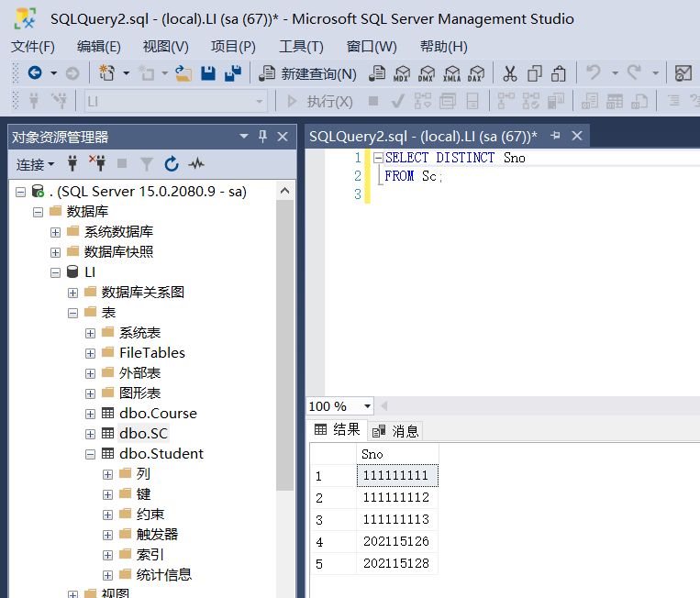700x598 pixels.
Task: Click the parse checkmark icon
Action: pos(398,101)
